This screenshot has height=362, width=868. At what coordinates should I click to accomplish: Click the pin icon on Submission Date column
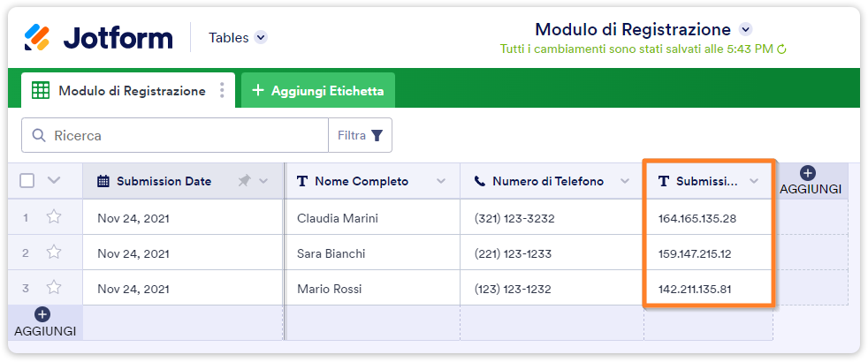(245, 181)
